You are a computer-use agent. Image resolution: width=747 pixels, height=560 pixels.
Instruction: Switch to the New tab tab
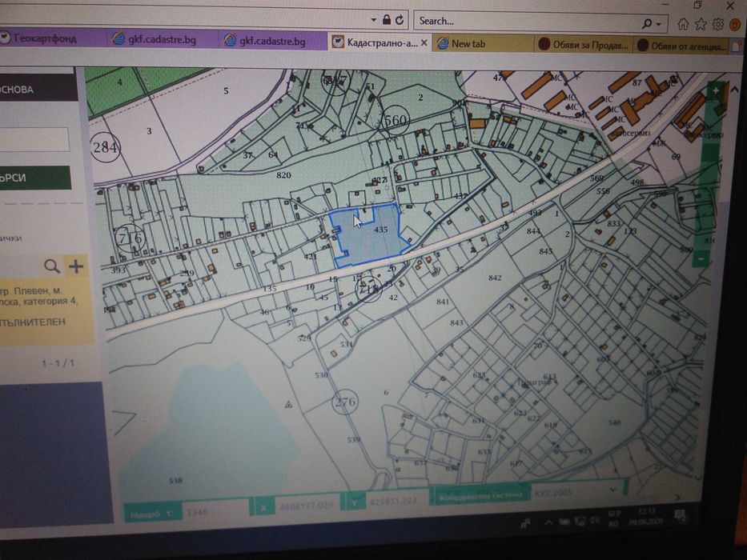pos(482,44)
